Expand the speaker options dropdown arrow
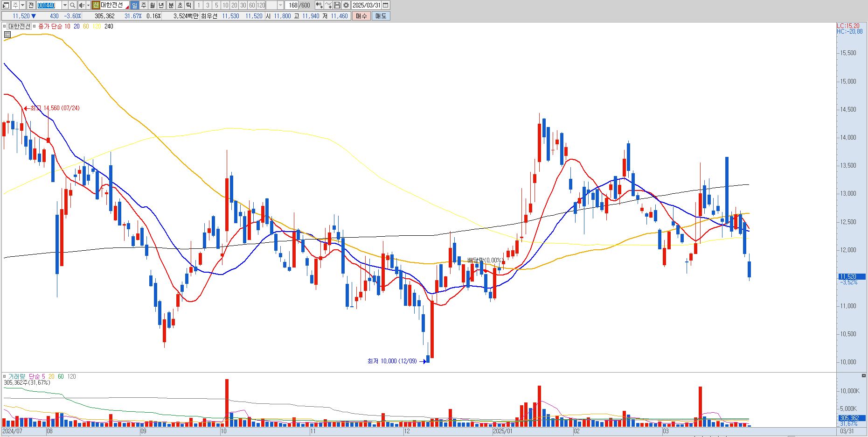868x437 pixels. [x=88, y=5]
